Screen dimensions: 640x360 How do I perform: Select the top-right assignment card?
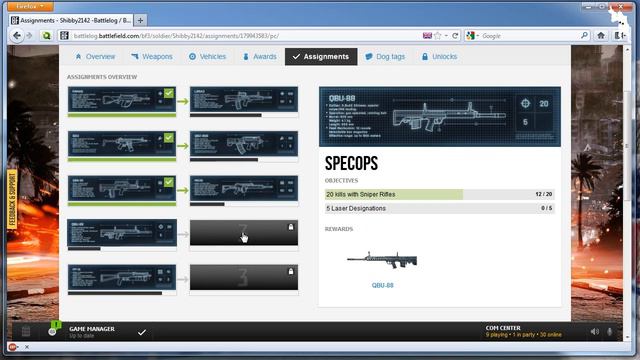click(244, 99)
